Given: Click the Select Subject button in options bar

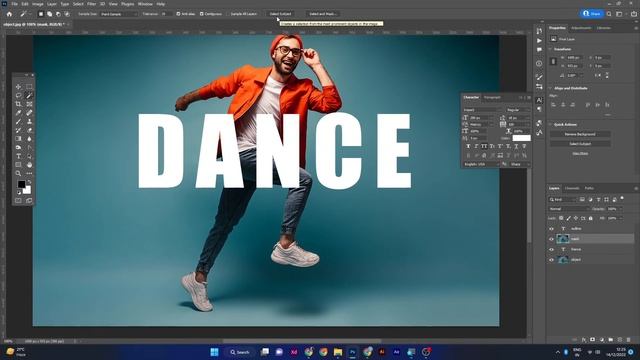Looking at the screenshot, I should tap(280, 14).
